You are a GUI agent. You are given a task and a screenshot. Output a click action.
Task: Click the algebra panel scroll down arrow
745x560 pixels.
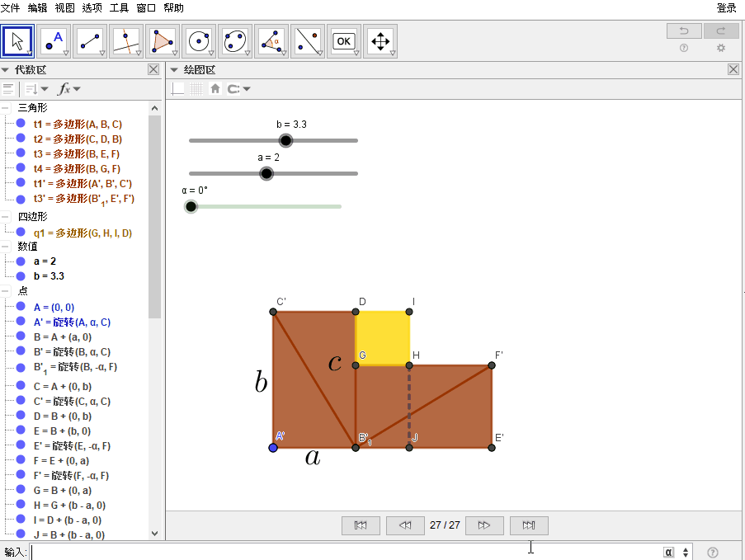pos(154,534)
